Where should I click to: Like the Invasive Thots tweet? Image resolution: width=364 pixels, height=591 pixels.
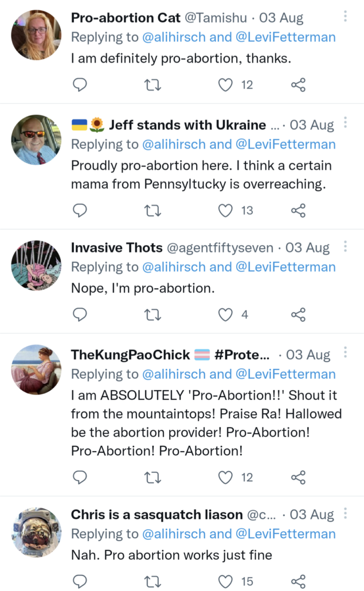coord(226,314)
